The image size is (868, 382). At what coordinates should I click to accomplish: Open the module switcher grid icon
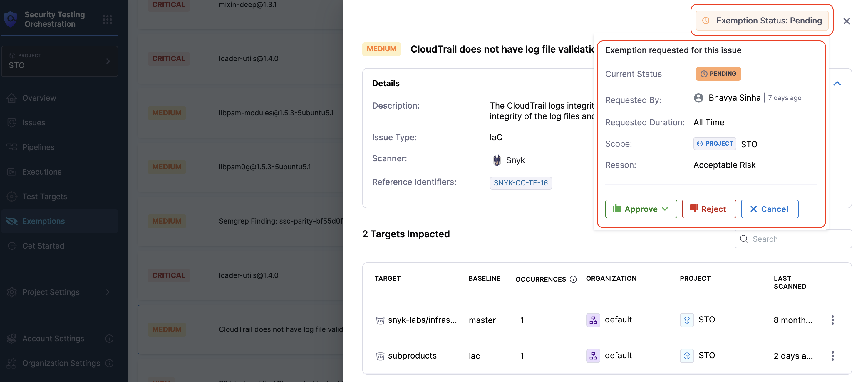(107, 20)
